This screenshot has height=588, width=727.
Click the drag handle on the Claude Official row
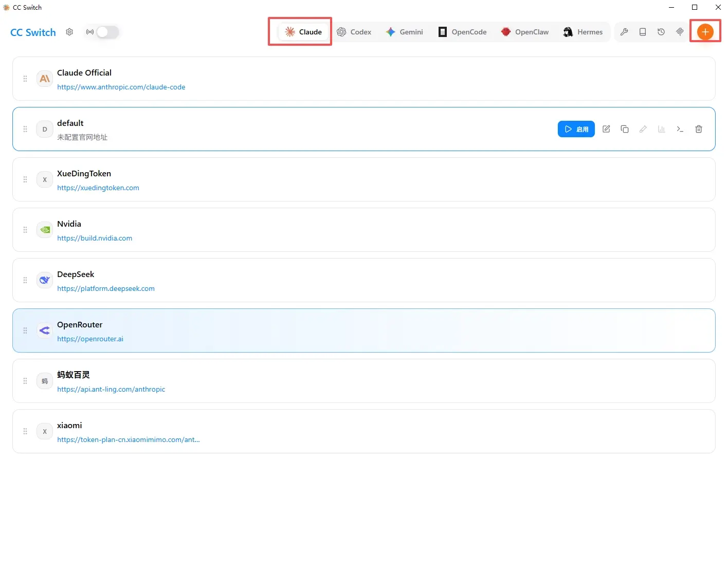[25, 79]
